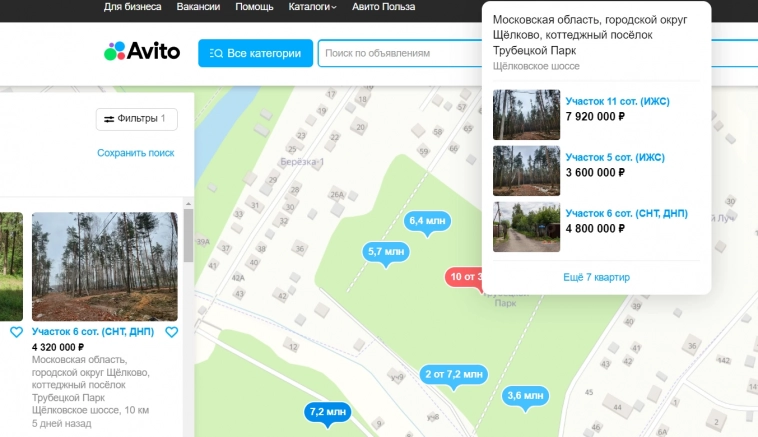Image resolution: width=758 pixels, height=437 pixels.
Task: Select the red 10 от map marker
Action: (464, 277)
